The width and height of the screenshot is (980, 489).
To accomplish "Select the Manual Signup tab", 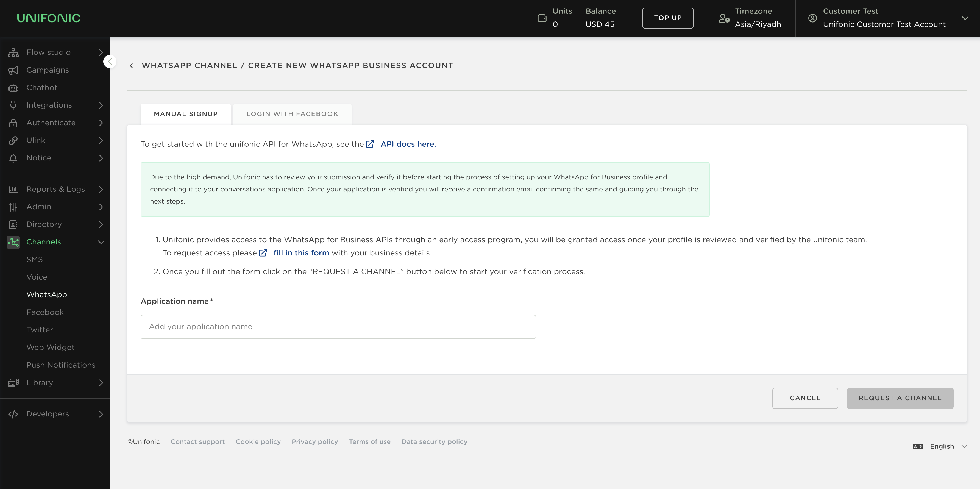I will (x=186, y=114).
